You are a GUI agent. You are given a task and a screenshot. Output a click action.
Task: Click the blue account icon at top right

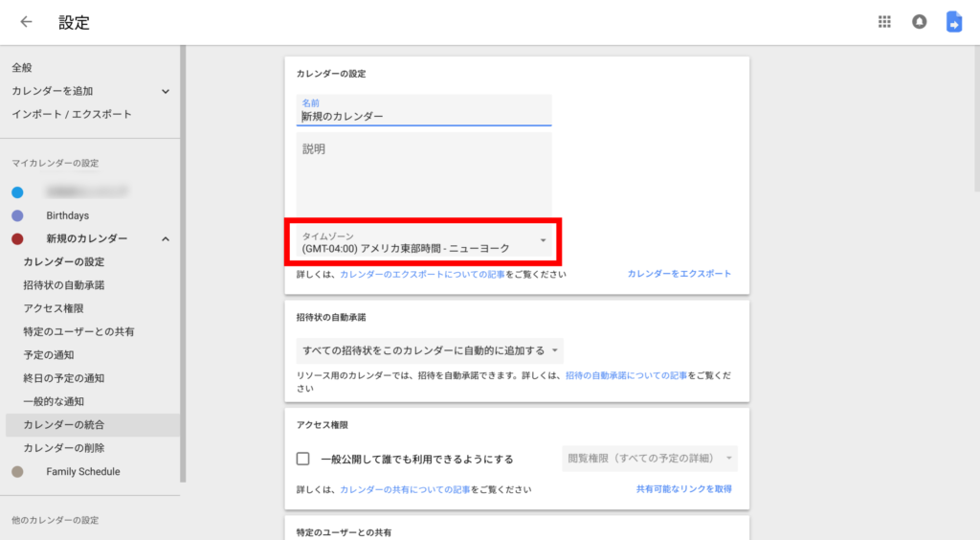pyautogui.click(x=954, y=22)
